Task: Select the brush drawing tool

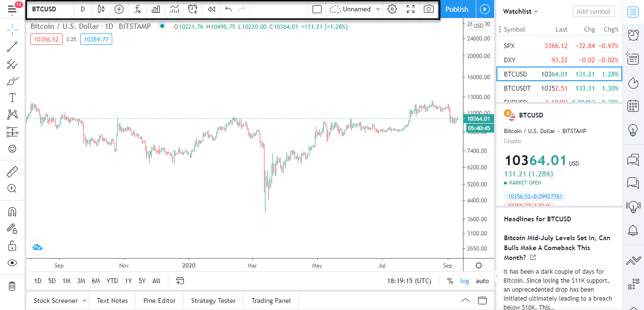Action: [12, 81]
